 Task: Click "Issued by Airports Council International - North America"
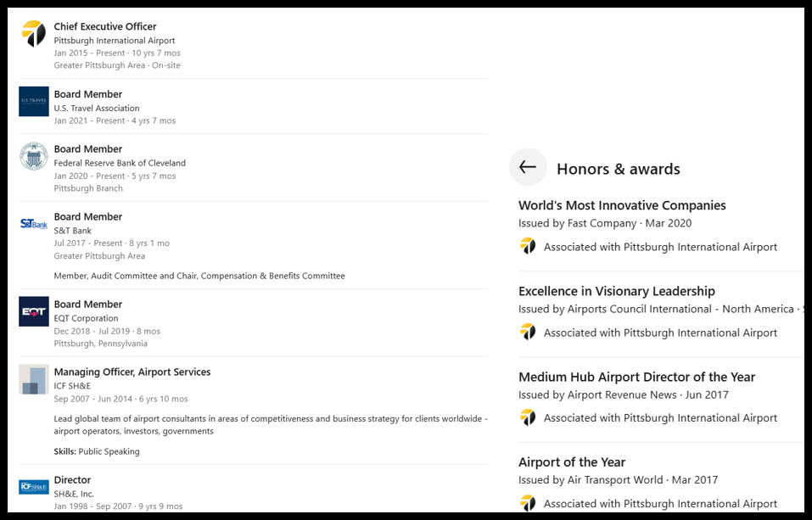tap(656, 310)
